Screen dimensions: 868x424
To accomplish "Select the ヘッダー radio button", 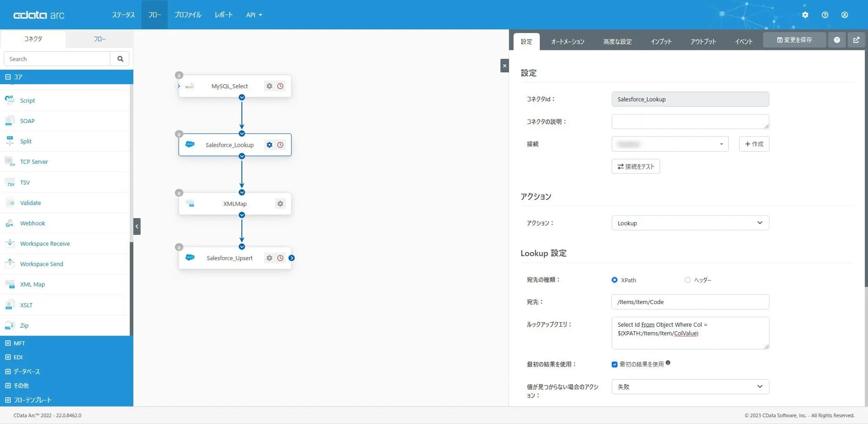I will (x=687, y=280).
